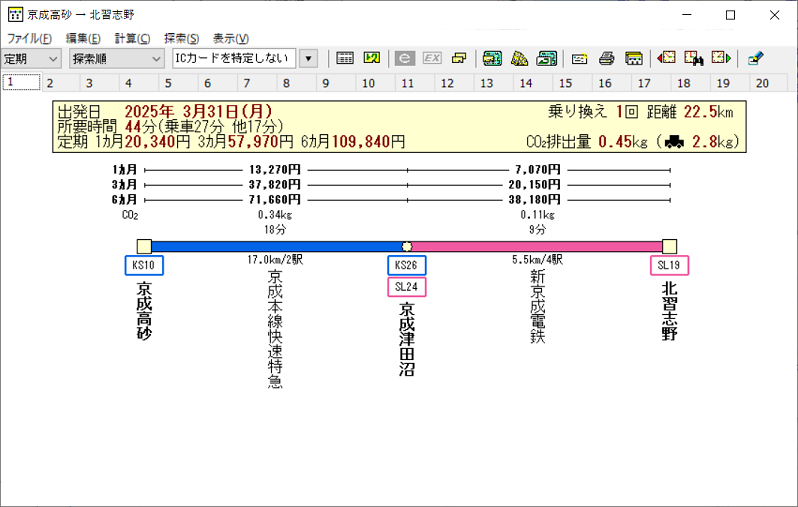798x507 pixels.
Task: Click the SL19 station code badge
Action: [x=669, y=265]
